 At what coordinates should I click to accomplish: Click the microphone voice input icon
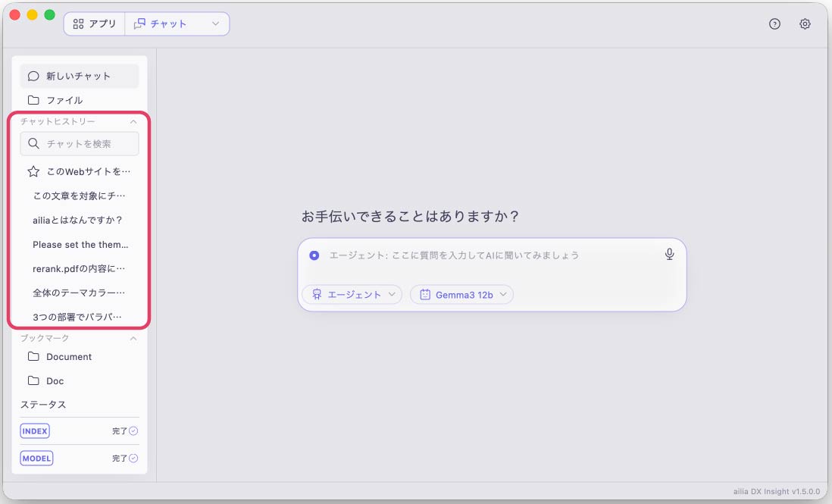pos(670,255)
